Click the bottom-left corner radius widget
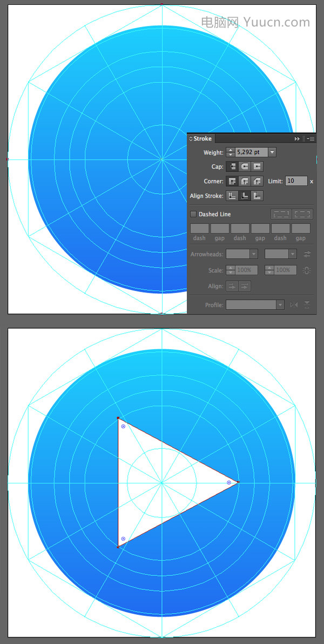 [123, 539]
